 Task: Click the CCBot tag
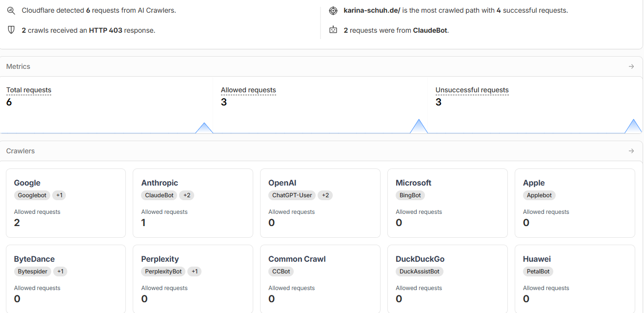[281, 271]
